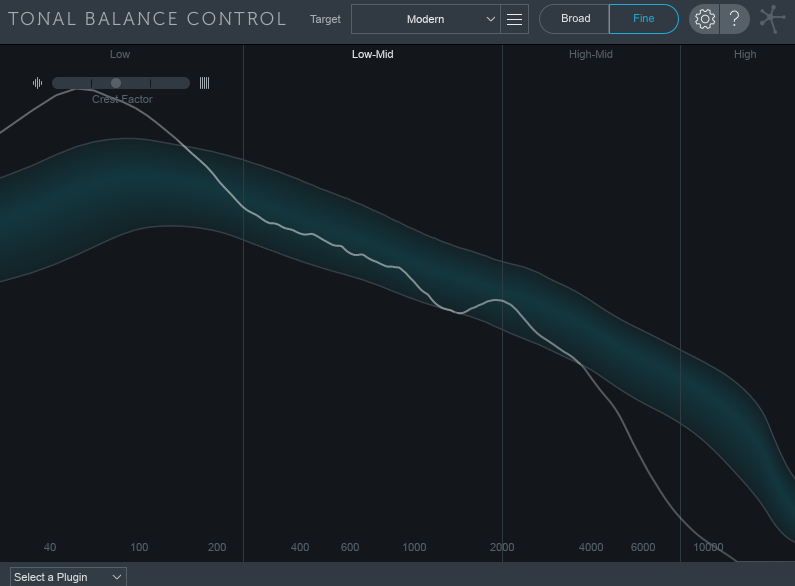
Task: Open the settings gear icon
Action: coord(704,19)
